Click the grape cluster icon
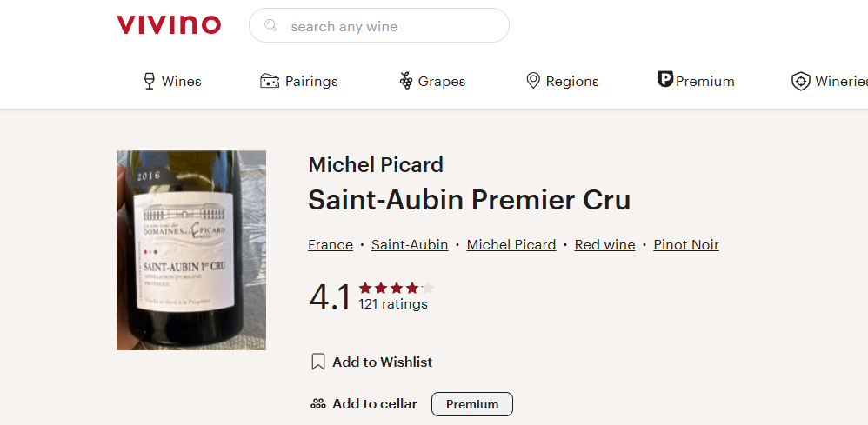 coord(406,82)
